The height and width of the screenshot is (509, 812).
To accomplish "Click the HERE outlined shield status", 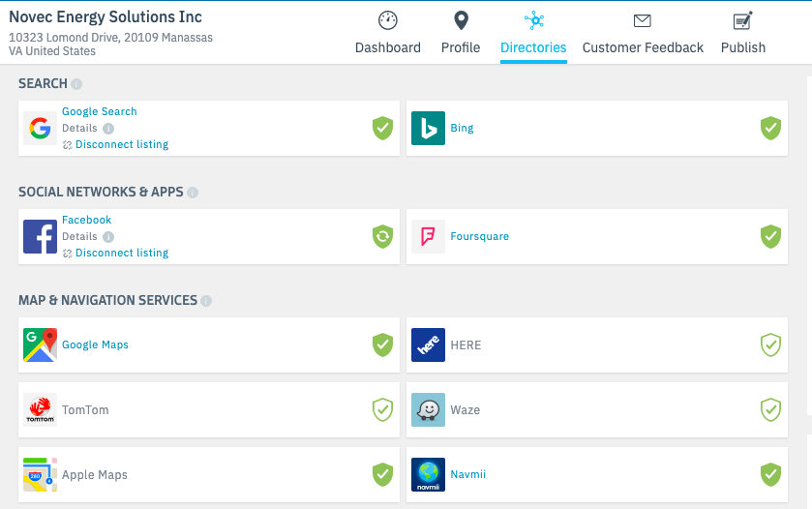I will pos(770,344).
